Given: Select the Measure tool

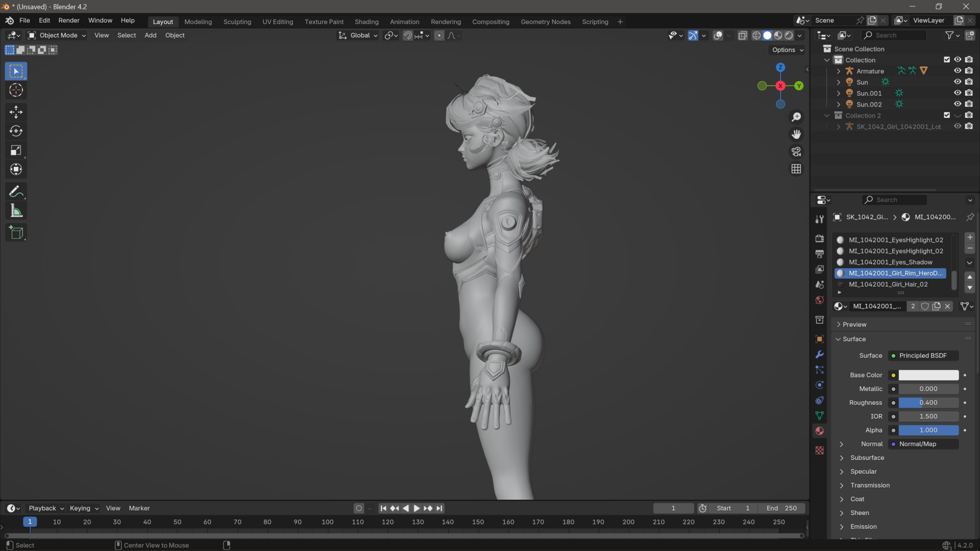Looking at the screenshot, I should (16, 211).
